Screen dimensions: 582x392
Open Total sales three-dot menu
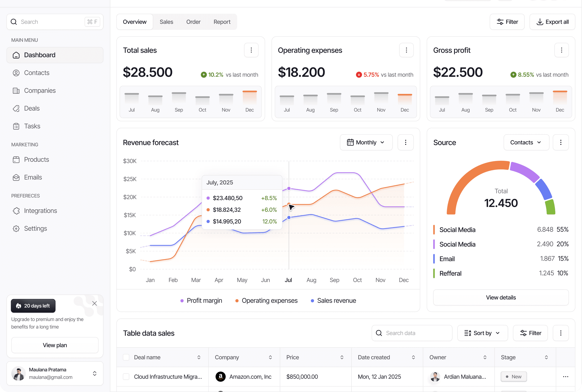(x=251, y=50)
